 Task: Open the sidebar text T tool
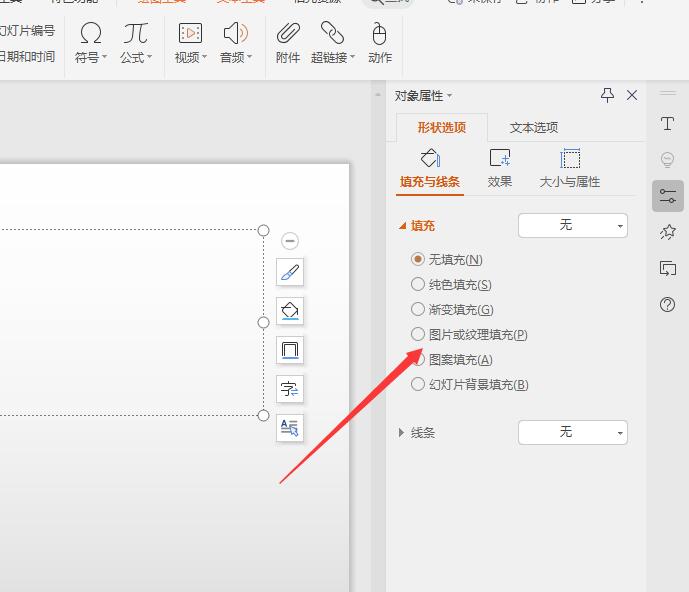[667, 124]
